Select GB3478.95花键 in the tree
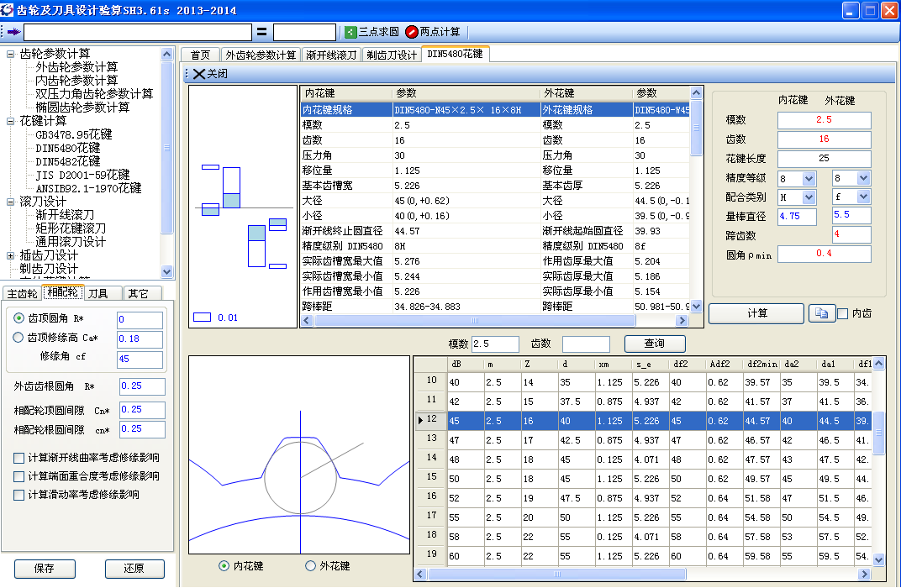The height and width of the screenshot is (588, 901). (74, 134)
